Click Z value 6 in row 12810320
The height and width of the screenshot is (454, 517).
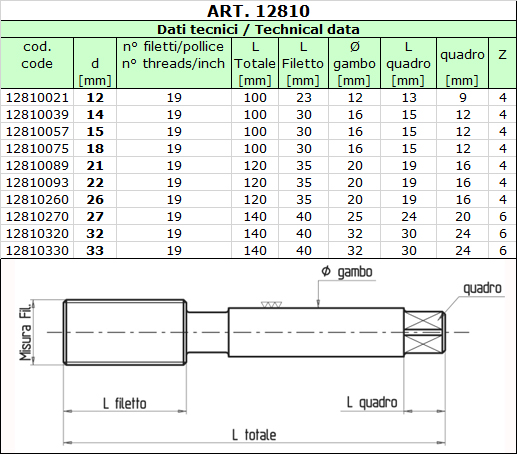click(503, 234)
